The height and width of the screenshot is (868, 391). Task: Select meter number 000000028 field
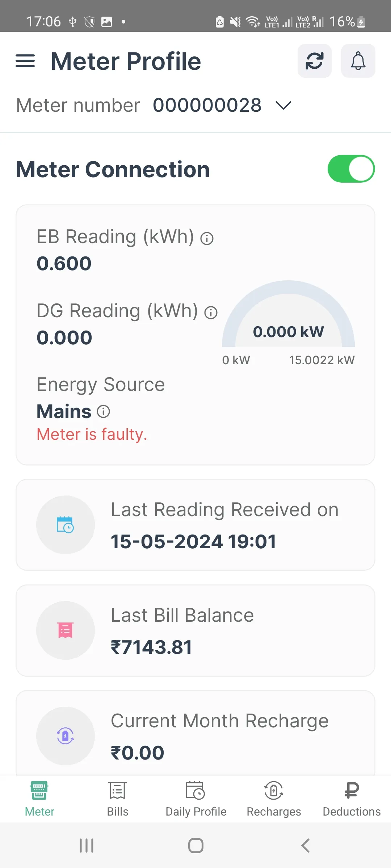207,106
